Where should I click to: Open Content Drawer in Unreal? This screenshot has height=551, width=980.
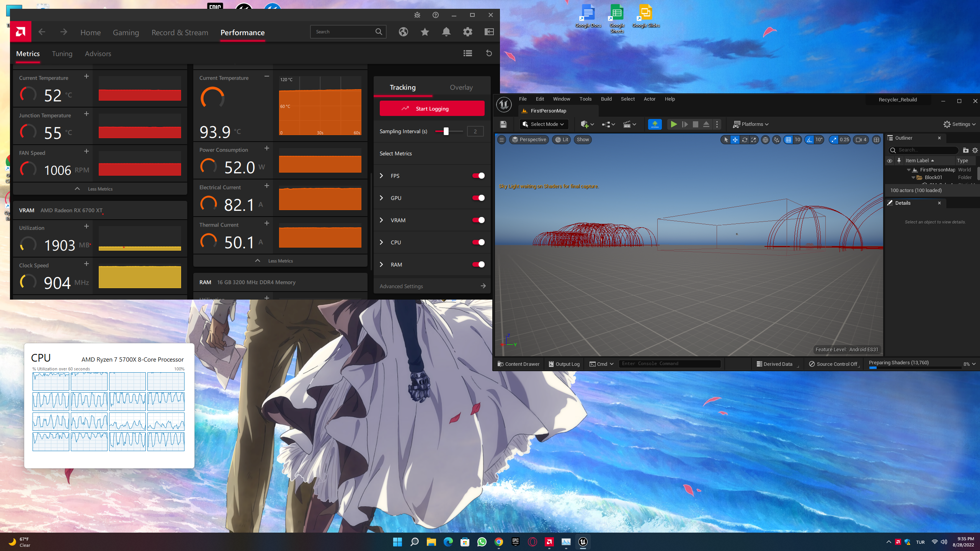pos(518,364)
